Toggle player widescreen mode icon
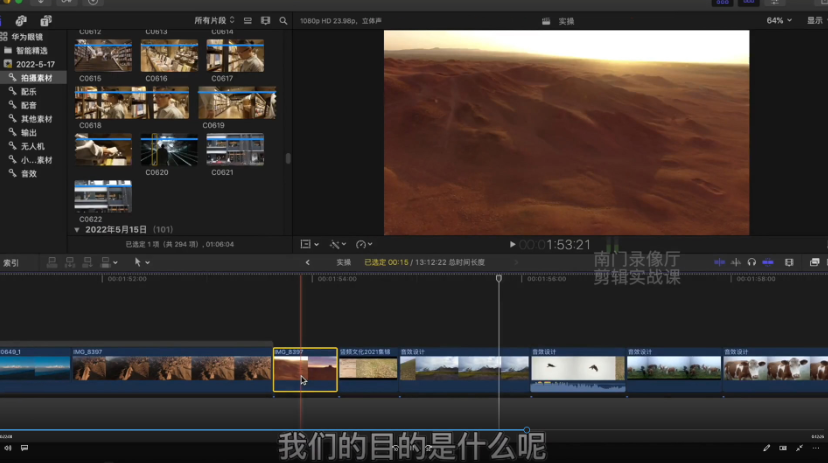Viewport: 828px width, 463px height. (783, 448)
